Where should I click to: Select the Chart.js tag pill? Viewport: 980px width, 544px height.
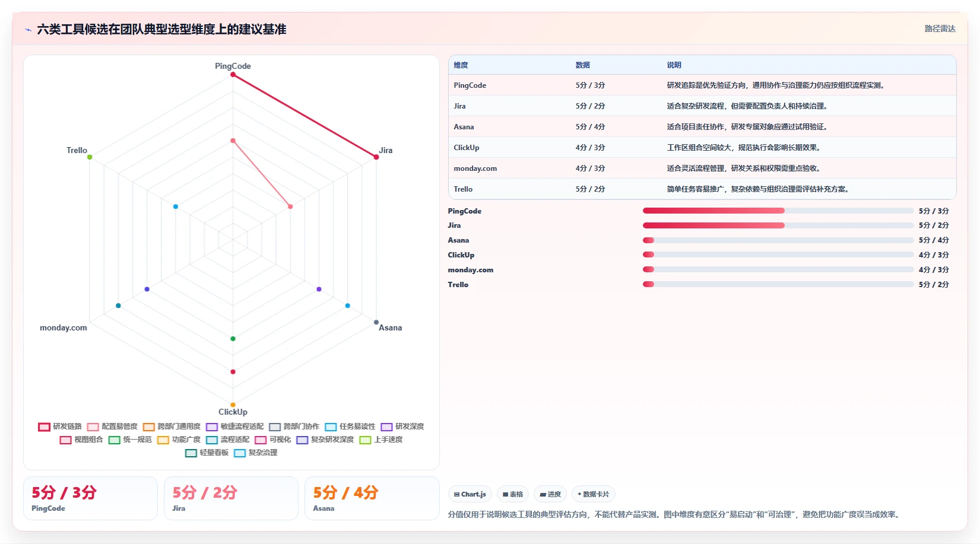pyautogui.click(x=470, y=494)
